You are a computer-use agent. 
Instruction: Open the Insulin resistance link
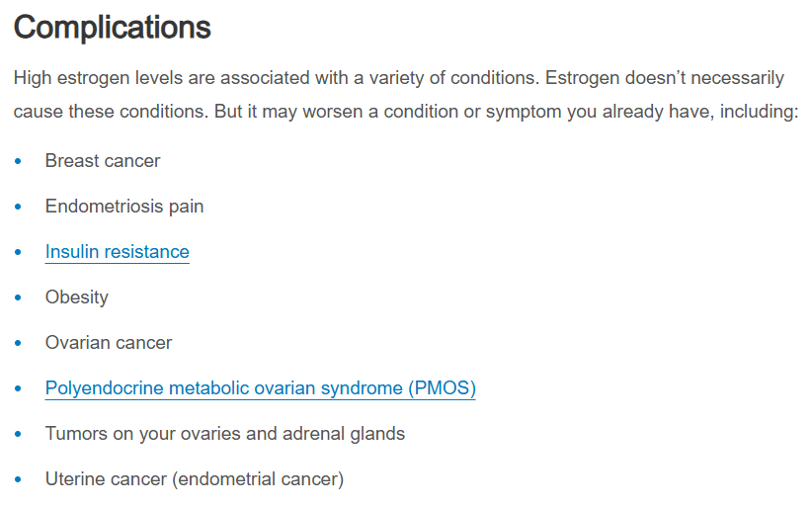pyautogui.click(x=117, y=252)
